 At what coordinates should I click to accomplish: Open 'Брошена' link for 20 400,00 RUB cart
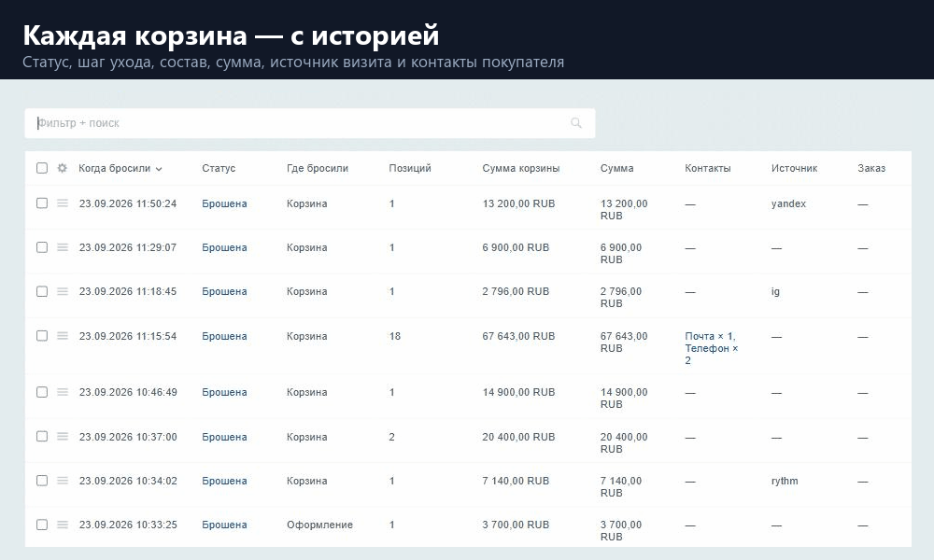(224, 437)
